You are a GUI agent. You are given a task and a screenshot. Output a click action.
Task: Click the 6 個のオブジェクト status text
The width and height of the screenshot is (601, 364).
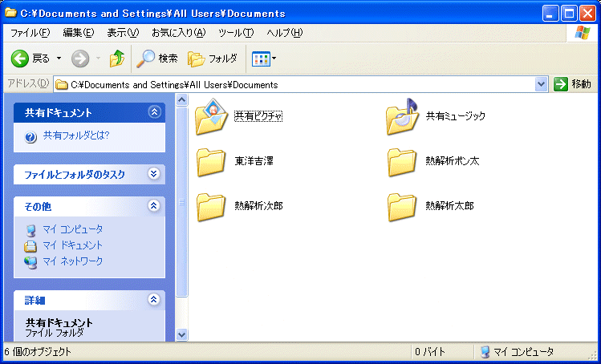coord(38,352)
